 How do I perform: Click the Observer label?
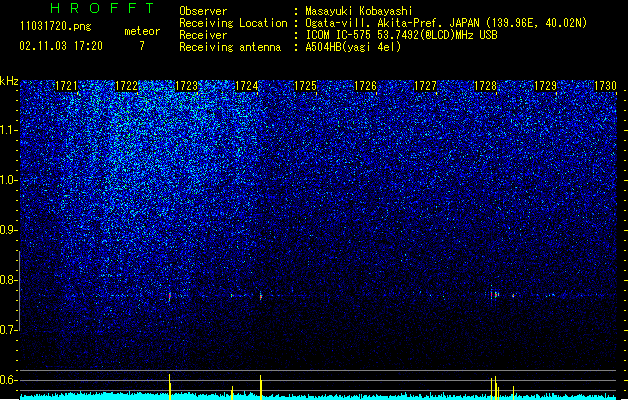click(203, 11)
